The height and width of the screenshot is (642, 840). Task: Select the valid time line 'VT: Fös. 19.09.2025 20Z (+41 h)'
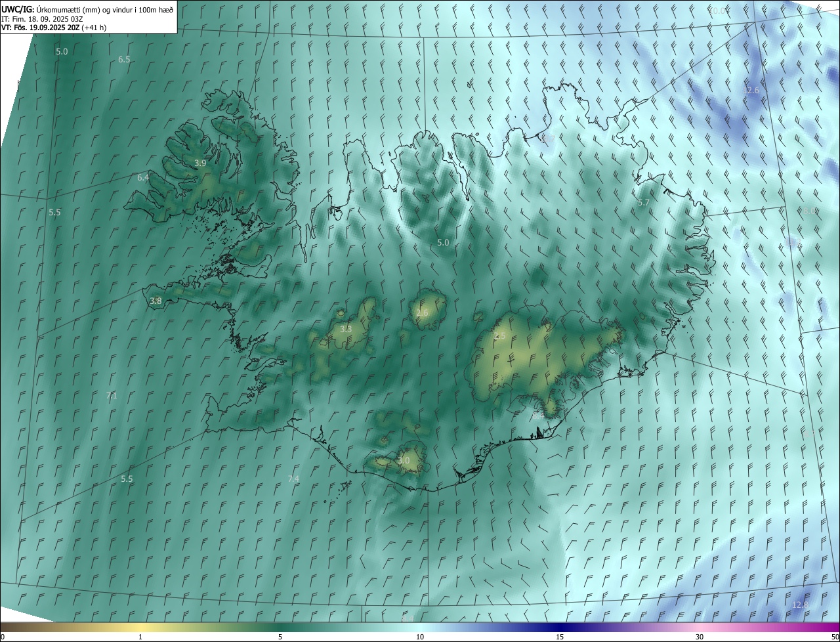pos(54,28)
